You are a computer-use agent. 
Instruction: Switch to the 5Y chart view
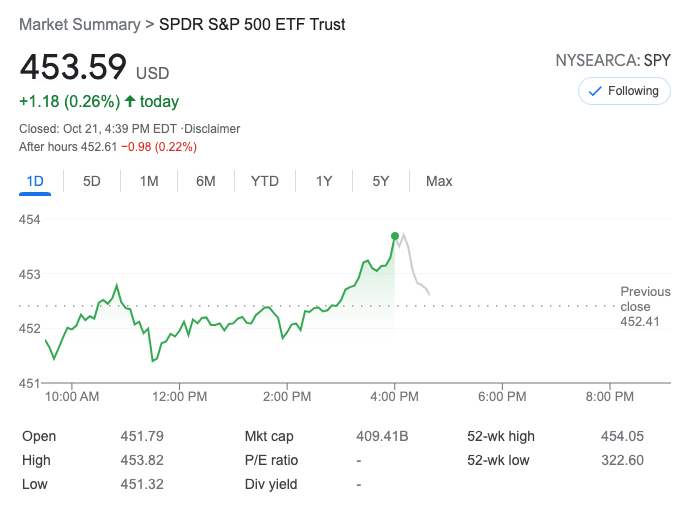pos(381,181)
